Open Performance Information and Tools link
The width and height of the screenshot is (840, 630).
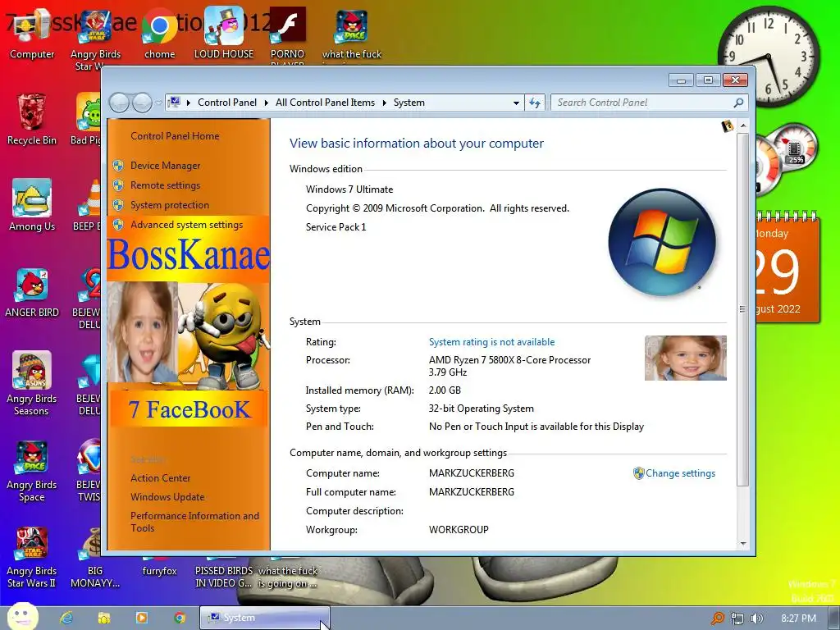pos(195,522)
